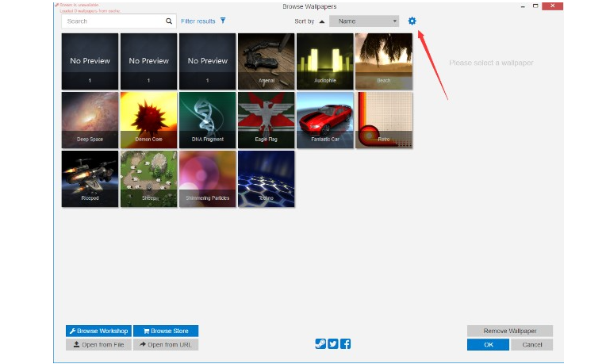
Task: Focus the Search input field
Action: tap(118, 21)
